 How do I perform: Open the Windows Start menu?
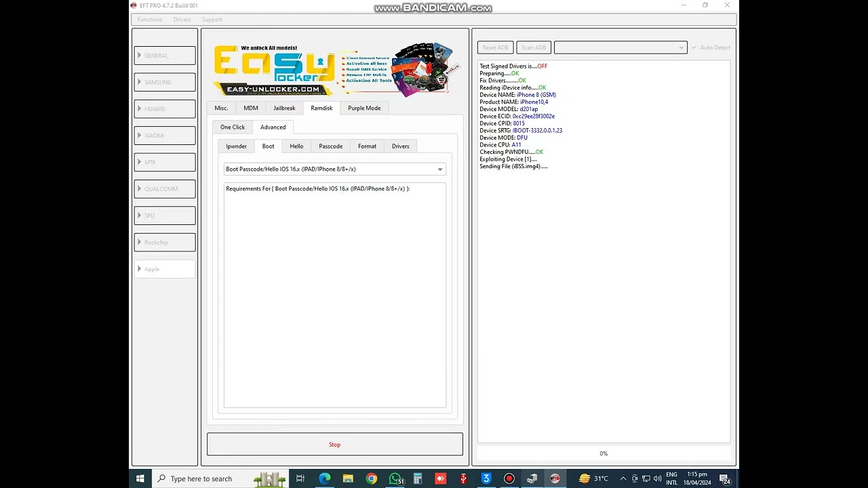[140, 479]
